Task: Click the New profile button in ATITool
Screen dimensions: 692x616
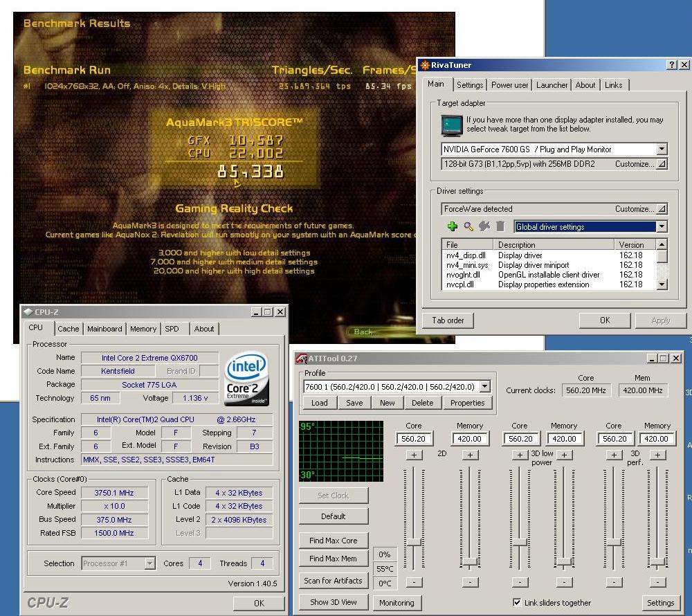Action: [x=387, y=403]
